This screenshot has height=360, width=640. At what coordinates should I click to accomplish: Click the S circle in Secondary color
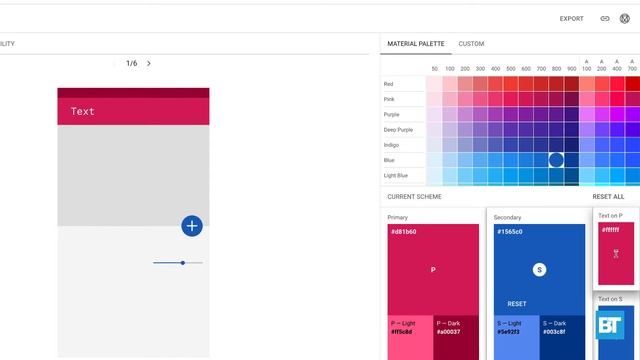pyautogui.click(x=539, y=270)
